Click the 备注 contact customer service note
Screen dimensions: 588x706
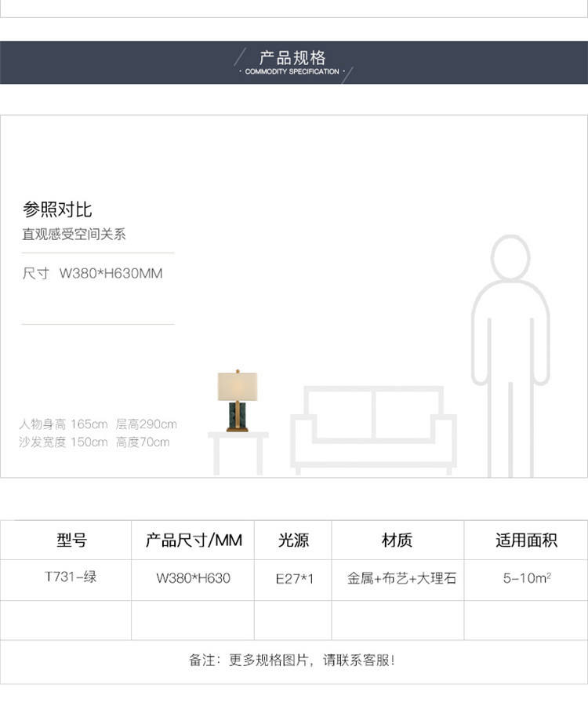(292, 661)
